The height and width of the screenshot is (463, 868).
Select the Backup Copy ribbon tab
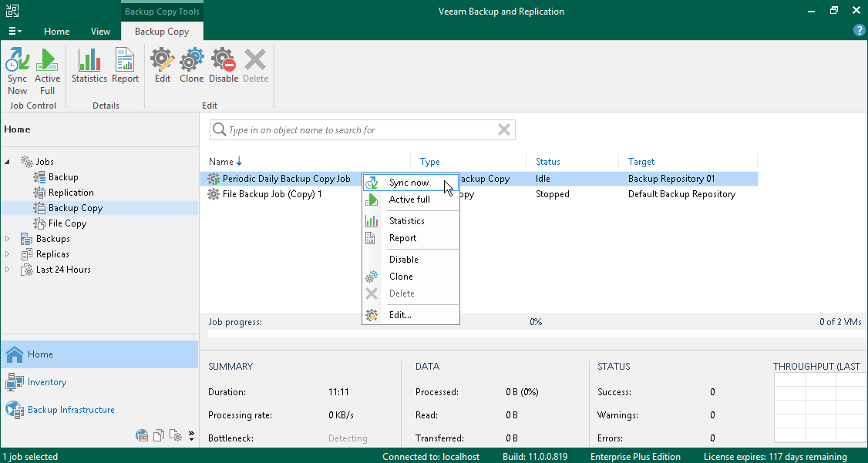pos(162,32)
